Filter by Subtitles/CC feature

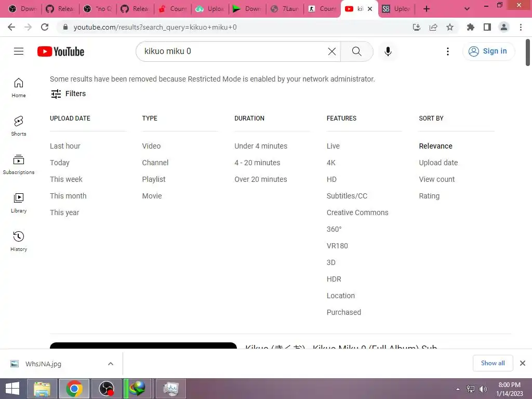pyautogui.click(x=347, y=196)
